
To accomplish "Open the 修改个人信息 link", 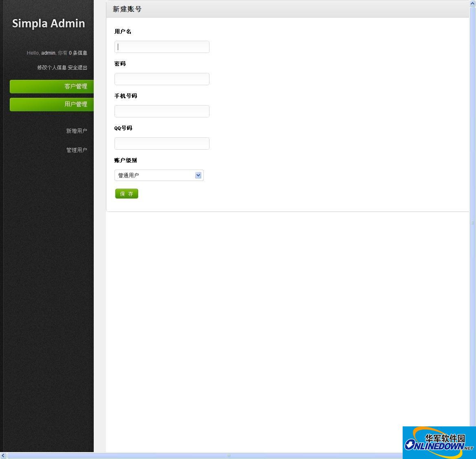I will click(x=52, y=67).
